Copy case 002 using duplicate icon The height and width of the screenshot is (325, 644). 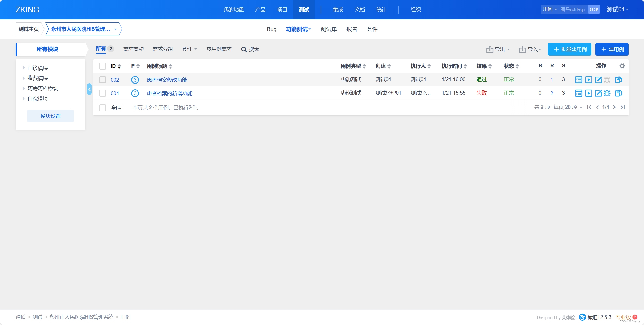click(x=618, y=80)
